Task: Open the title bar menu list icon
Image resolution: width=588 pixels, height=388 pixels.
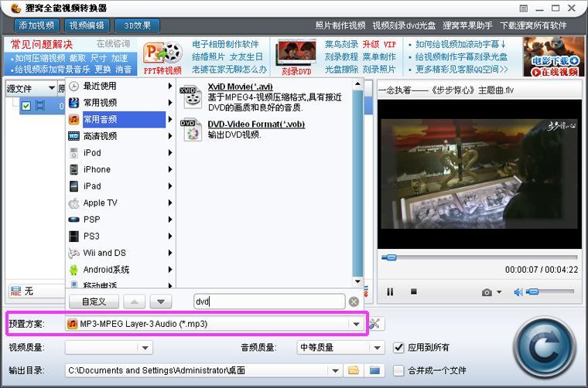Action: (x=524, y=9)
